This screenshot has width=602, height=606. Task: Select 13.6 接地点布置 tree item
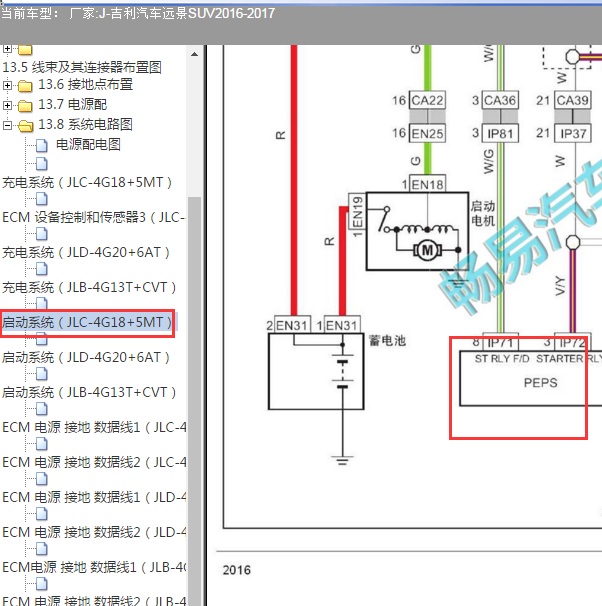(x=85, y=85)
